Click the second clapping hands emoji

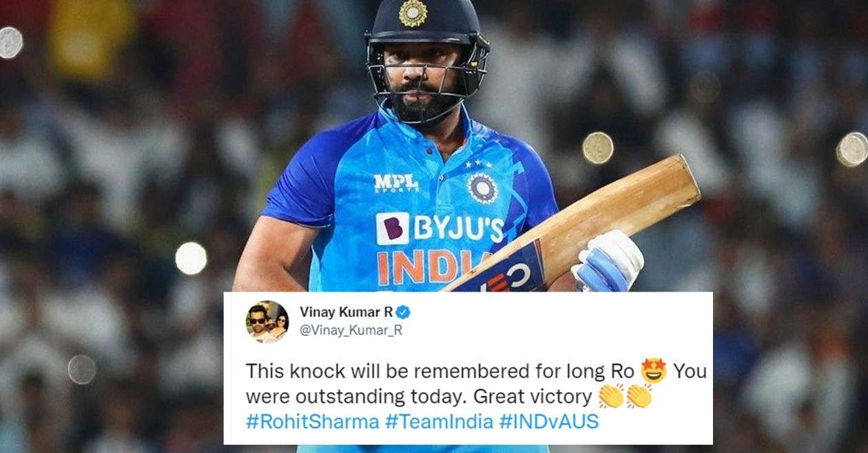pos(639,396)
